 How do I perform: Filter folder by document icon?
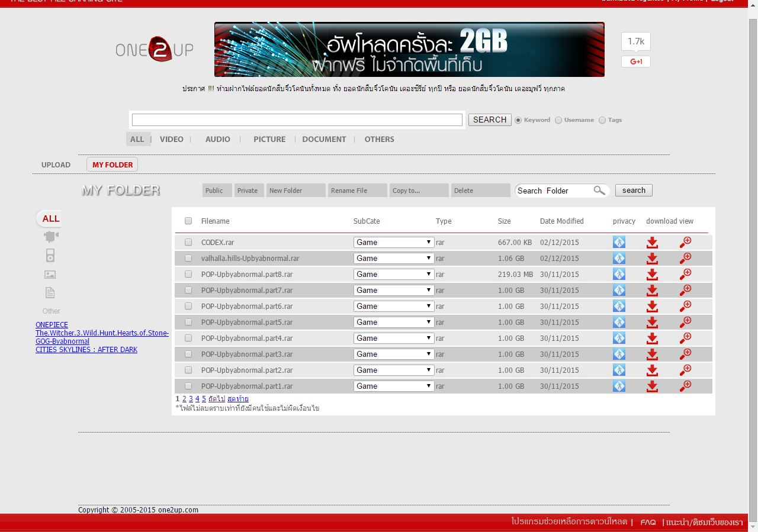click(x=50, y=293)
